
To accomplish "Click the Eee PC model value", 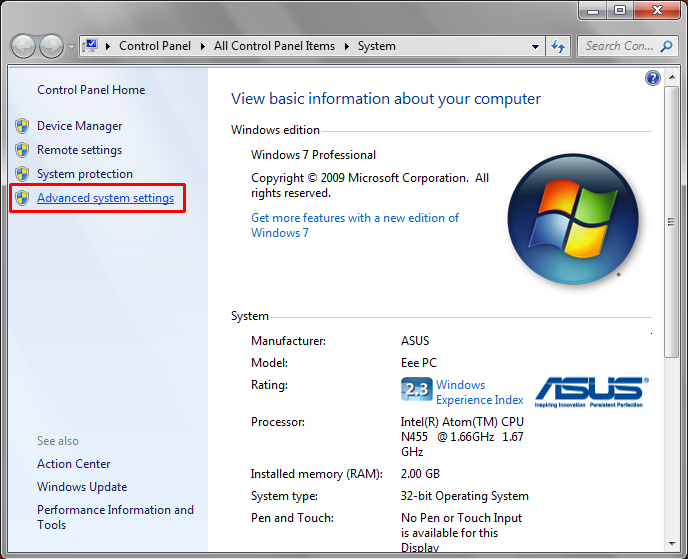I will 419,363.
